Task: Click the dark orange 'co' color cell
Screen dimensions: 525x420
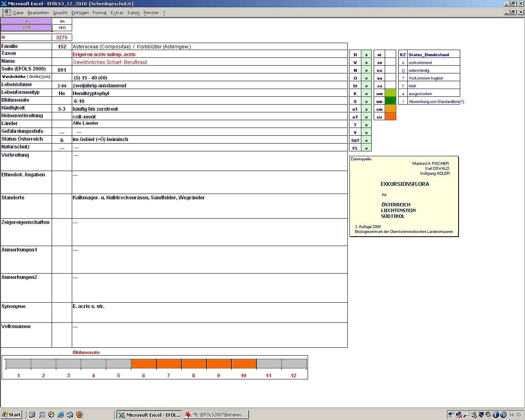Action: pos(390,117)
